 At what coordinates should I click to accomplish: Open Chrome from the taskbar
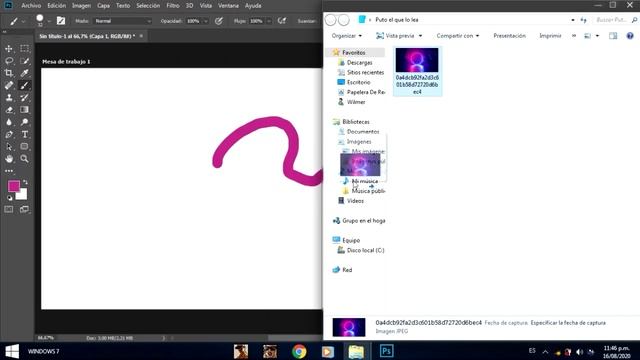pos(299,351)
